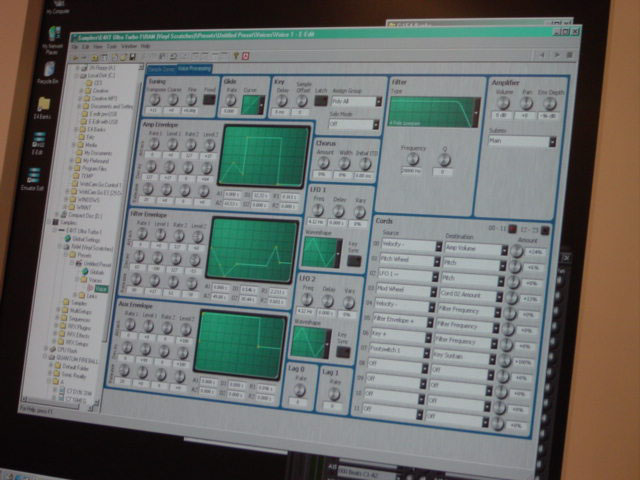This screenshot has height=480, width=640.
Task: Click the Filter Q knob
Action: (444, 160)
